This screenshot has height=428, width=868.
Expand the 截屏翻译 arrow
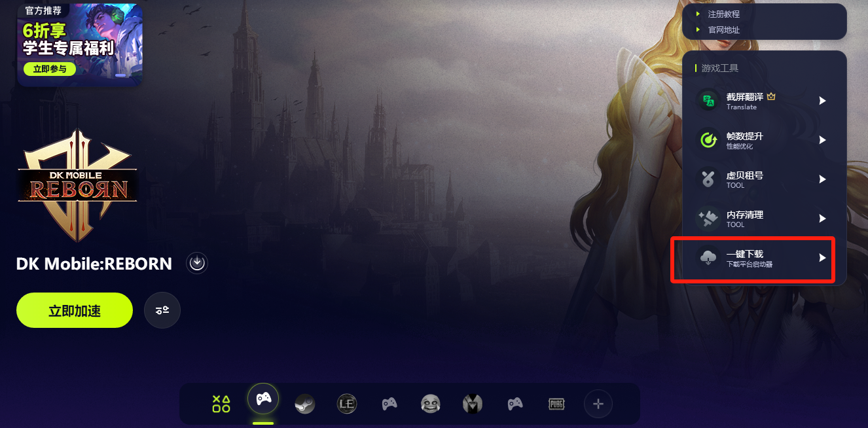click(x=823, y=101)
